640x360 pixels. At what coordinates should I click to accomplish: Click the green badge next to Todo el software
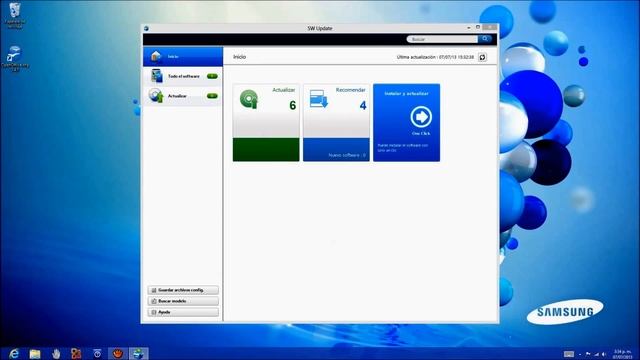[x=212, y=76]
